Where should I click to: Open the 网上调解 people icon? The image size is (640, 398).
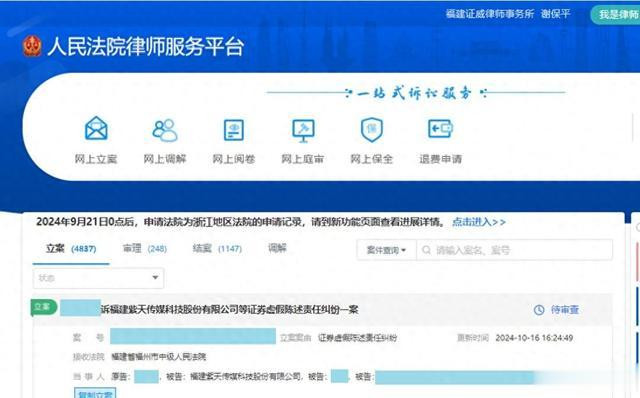point(165,130)
